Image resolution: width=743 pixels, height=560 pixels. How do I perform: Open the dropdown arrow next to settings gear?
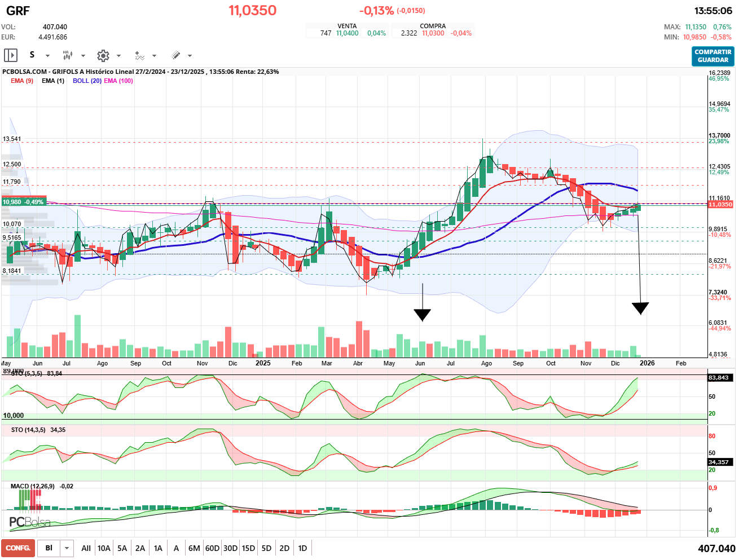[118, 56]
